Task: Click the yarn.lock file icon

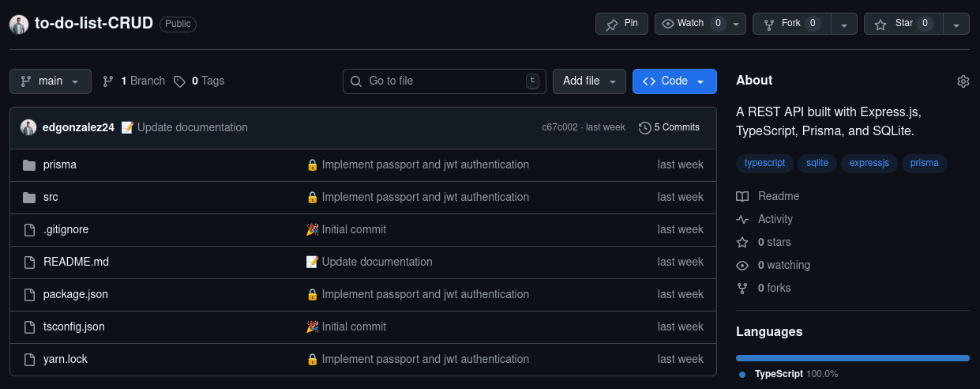Action: click(29, 360)
